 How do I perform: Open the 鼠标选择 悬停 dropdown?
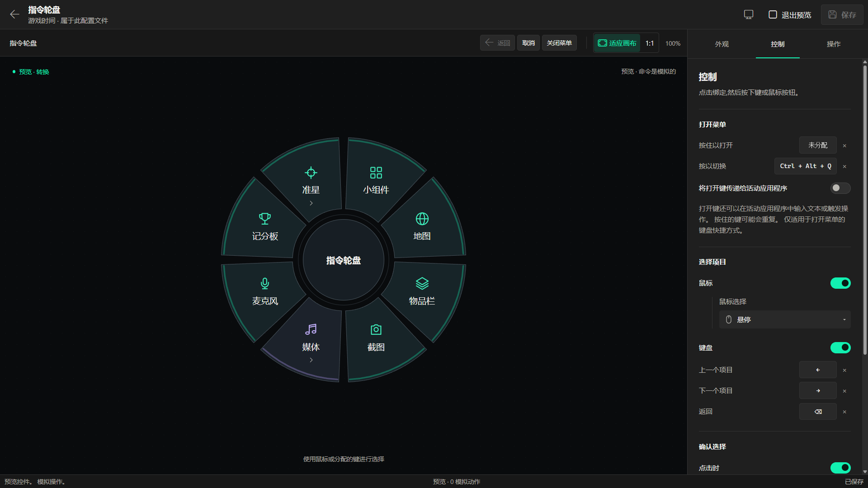785,319
